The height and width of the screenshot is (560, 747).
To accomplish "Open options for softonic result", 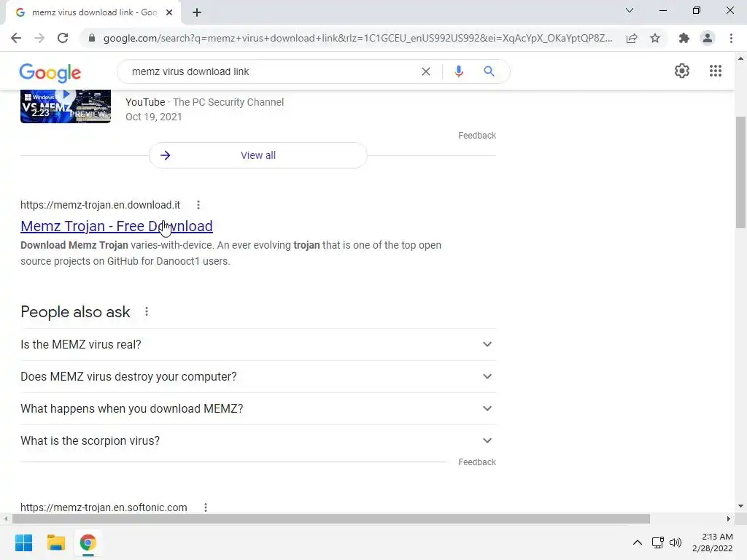I will (205, 507).
